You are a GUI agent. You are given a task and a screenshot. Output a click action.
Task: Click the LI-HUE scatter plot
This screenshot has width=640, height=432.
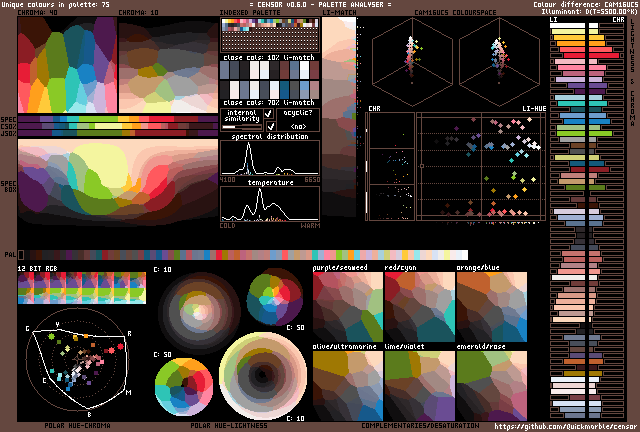click(x=481, y=180)
